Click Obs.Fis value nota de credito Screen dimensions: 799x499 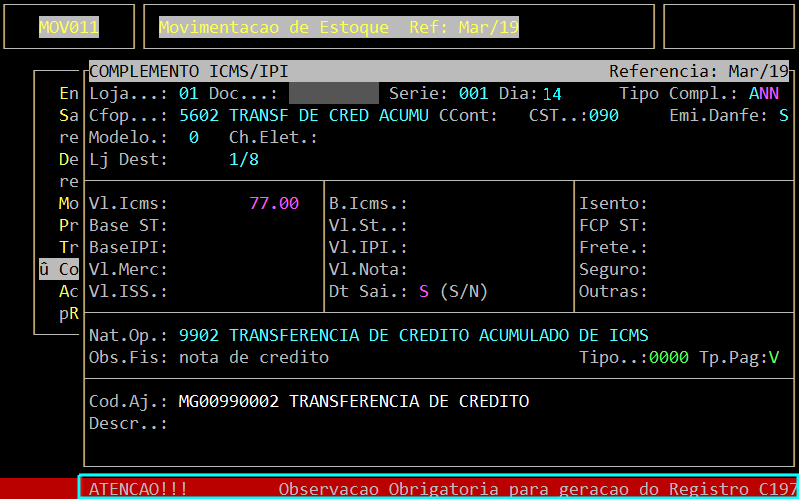point(254,357)
